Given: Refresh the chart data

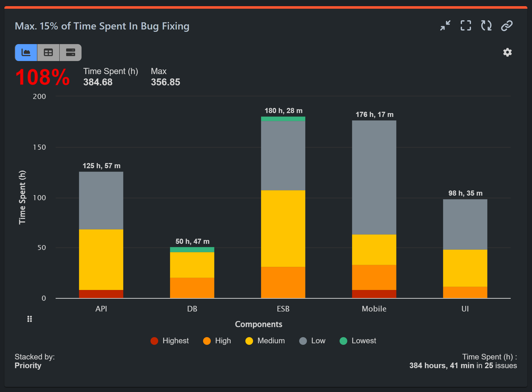Looking at the screenshot, I should tap(486, 26).
